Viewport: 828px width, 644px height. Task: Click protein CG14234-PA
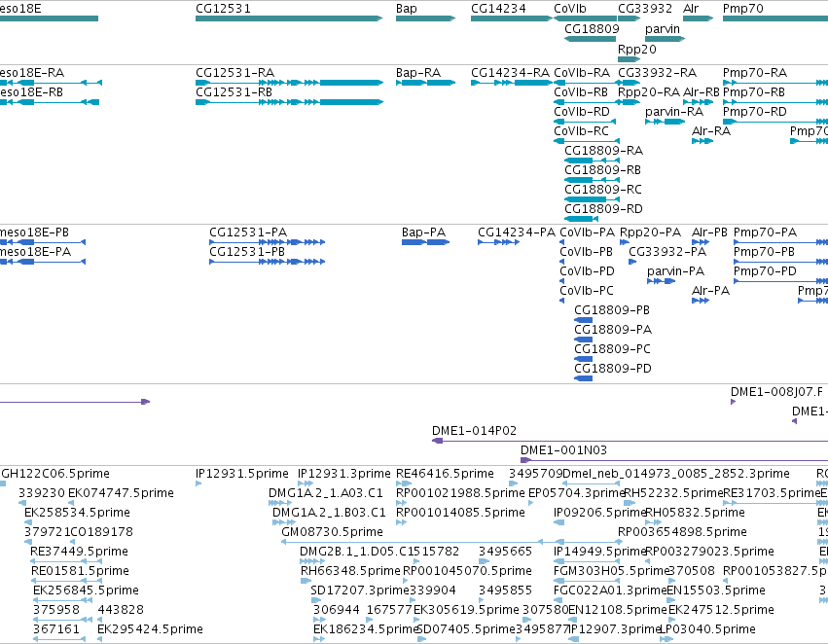click(498, 242)
